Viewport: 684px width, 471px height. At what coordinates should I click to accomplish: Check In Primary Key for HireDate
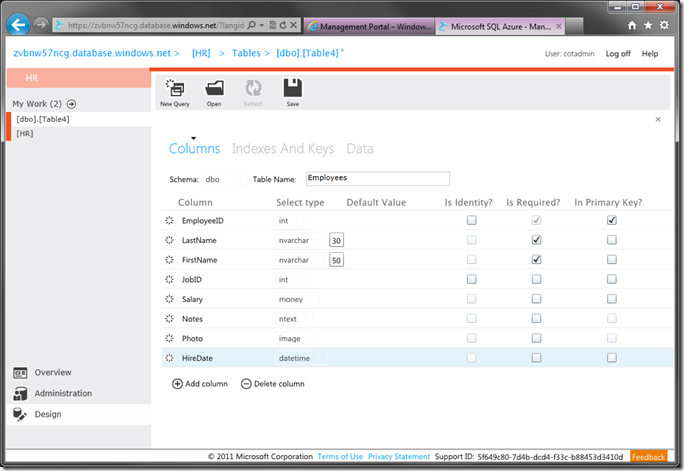pos(612,358)
